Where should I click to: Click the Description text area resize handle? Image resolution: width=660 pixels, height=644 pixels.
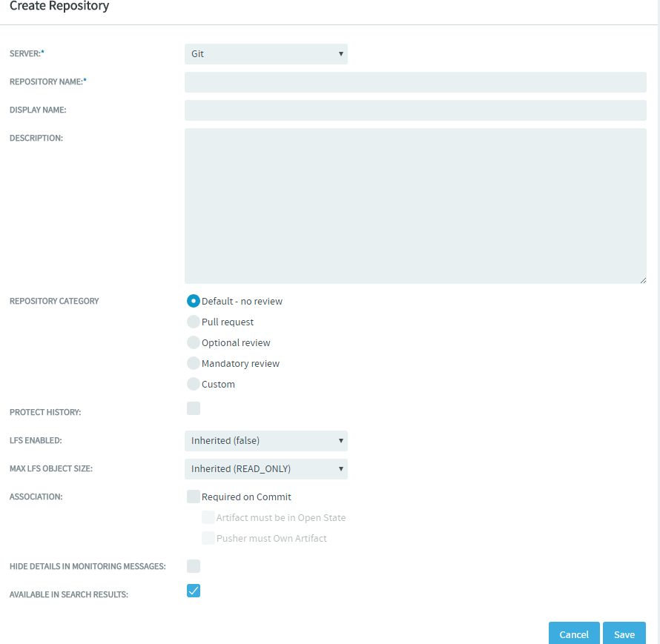pos(643,280)
